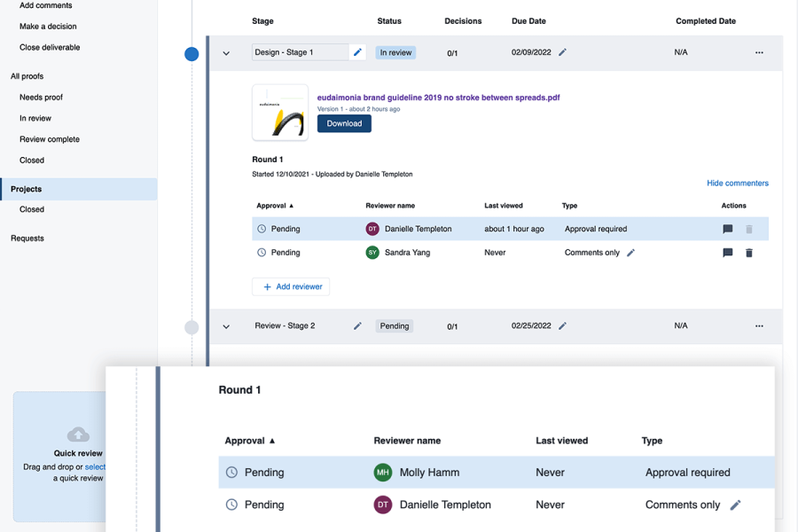This screenshot has width=798, height=532.
Task: Edit Danielle Templeton's type in the Round 1 popup
Action: tap(735, 505)
